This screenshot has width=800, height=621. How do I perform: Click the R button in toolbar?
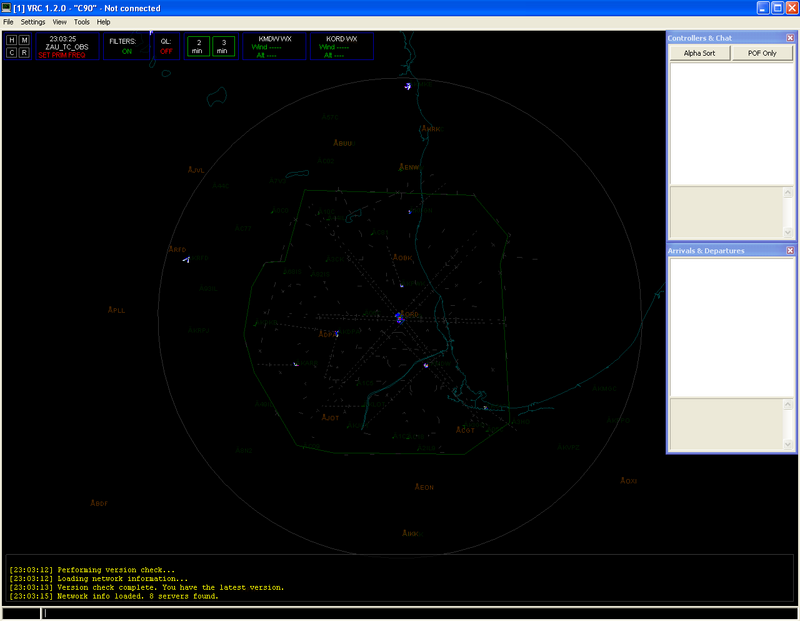(x=25, y=52)
